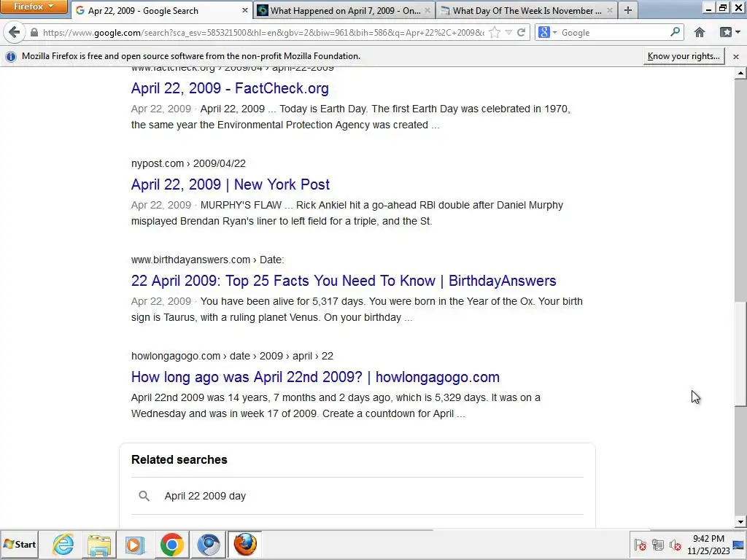Switch to What Day Of The Week tab
This screenshot has height=560, width=747.
pyautogui.click(x=527, y=10)
